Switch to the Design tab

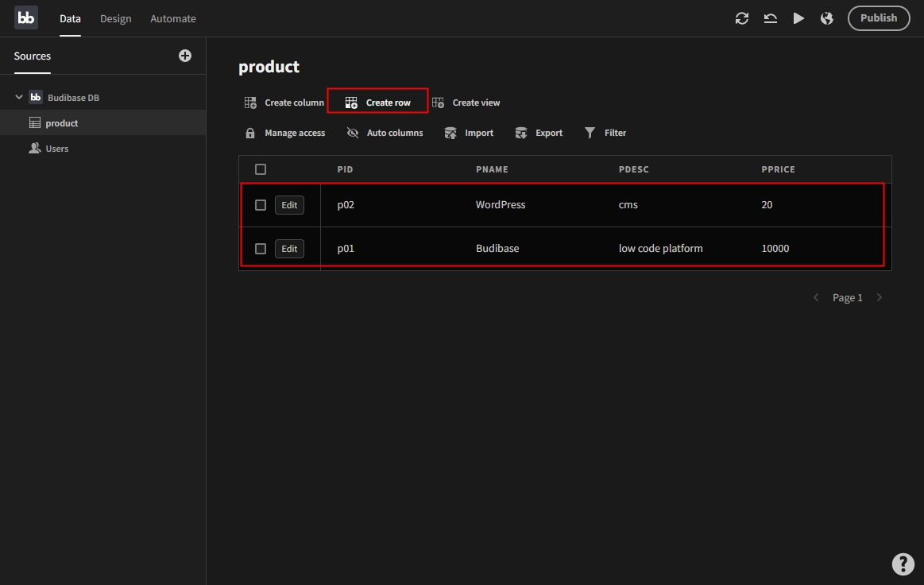(116, 18)
